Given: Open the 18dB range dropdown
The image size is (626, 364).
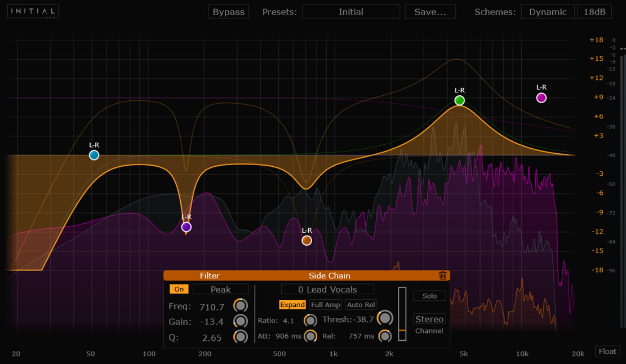Looking at the screenshot, I should (x=594, y=12).
